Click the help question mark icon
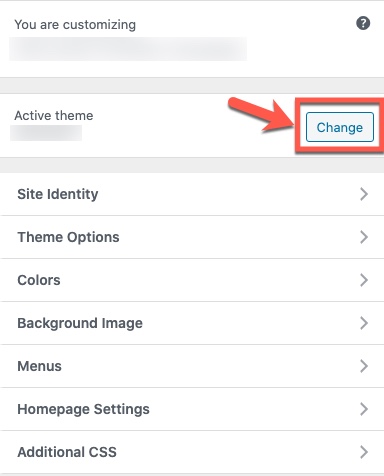The height and width of the screenshot is (476, 384). pos(363,23)
